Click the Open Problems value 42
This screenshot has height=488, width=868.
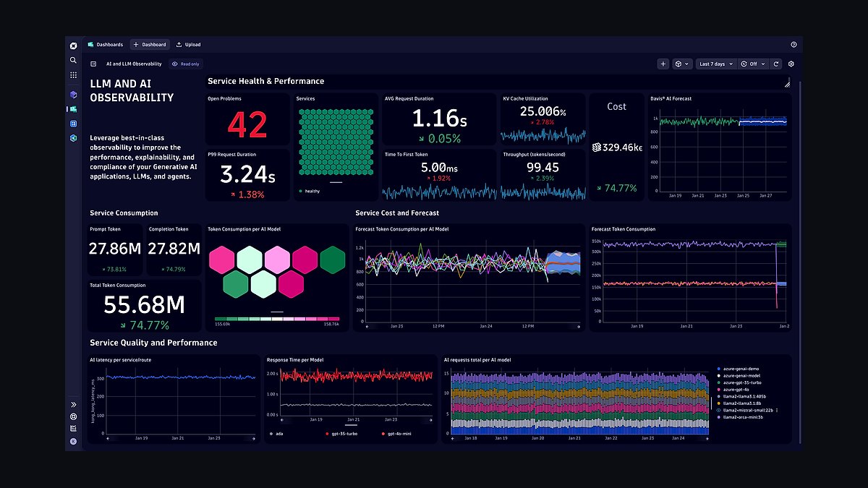247,126
